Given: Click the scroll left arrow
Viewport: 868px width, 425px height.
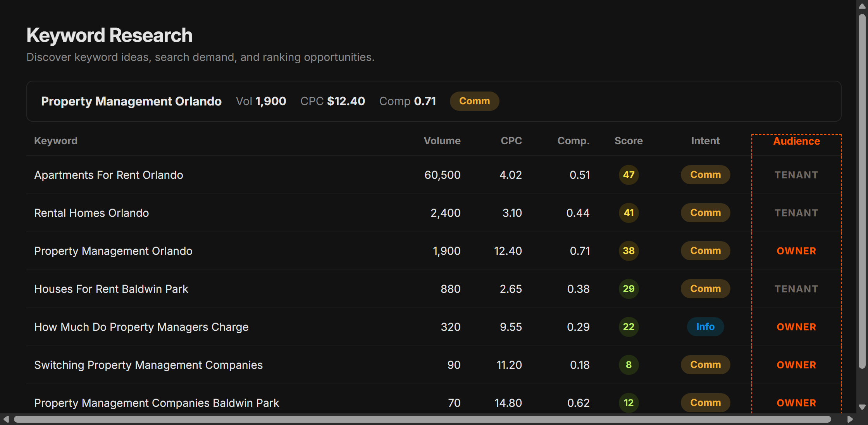Looking at the screenshot, I should pyautogui.click(x=6, y=419).
